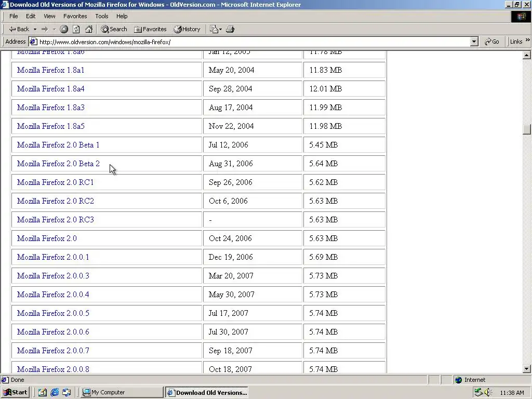Open Mozilla Firefox 2.0 RC1 link
The image size is (532, 399).
[55, 182]
